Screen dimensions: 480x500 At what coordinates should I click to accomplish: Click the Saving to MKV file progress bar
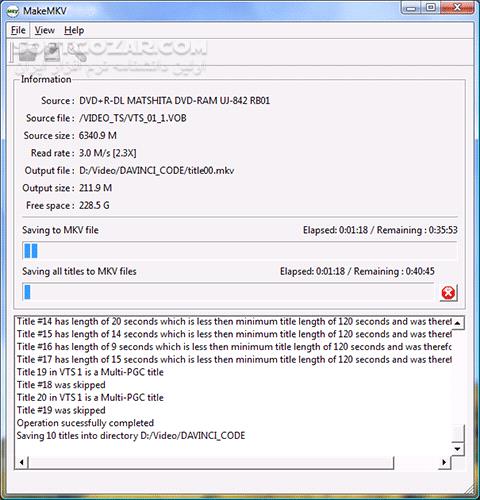point(240,251)
